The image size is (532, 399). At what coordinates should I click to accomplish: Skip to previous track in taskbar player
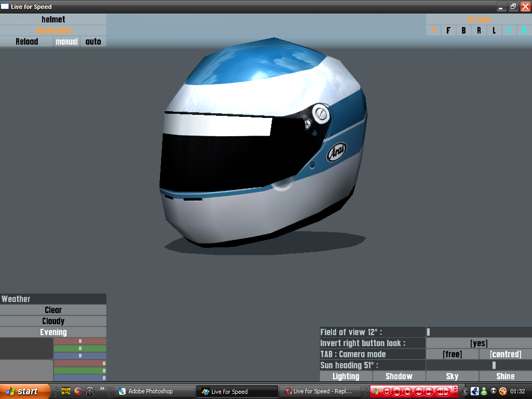tap(419, 391)
